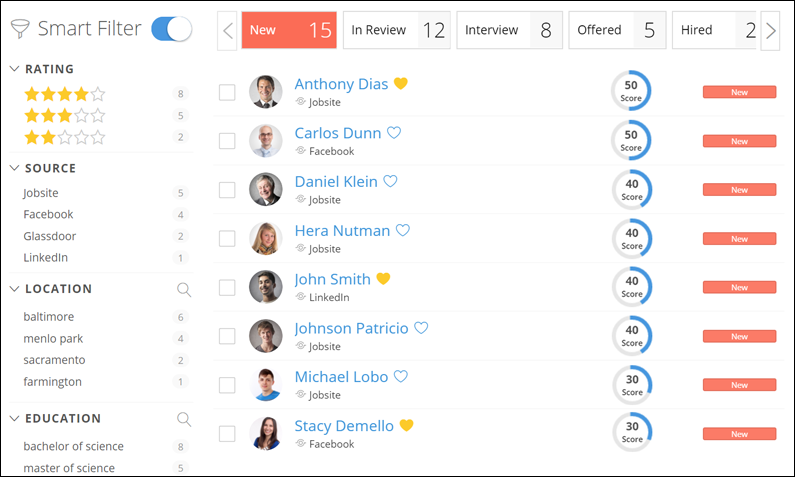Screen dimensions: 795x478
Task: Turn off the Smart Filter toggle switch
Action: (171, 29)
